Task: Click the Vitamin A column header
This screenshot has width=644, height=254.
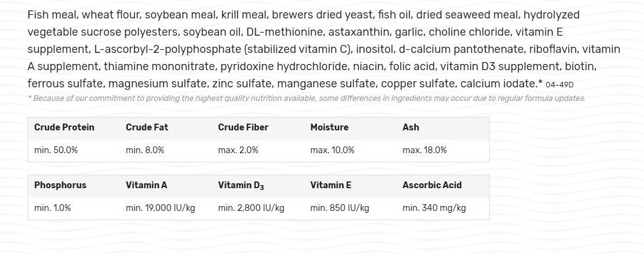Action: point(146,185)
